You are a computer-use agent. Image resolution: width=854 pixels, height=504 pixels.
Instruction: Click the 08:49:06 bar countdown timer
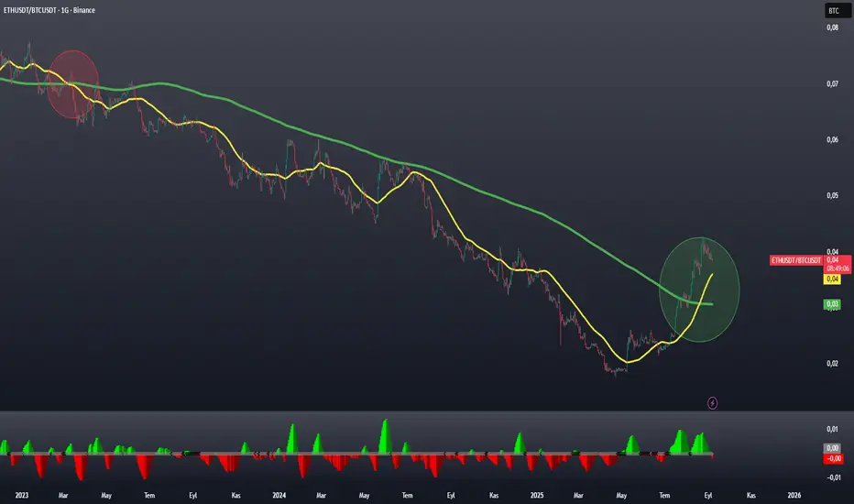click(x=838, y=268)
